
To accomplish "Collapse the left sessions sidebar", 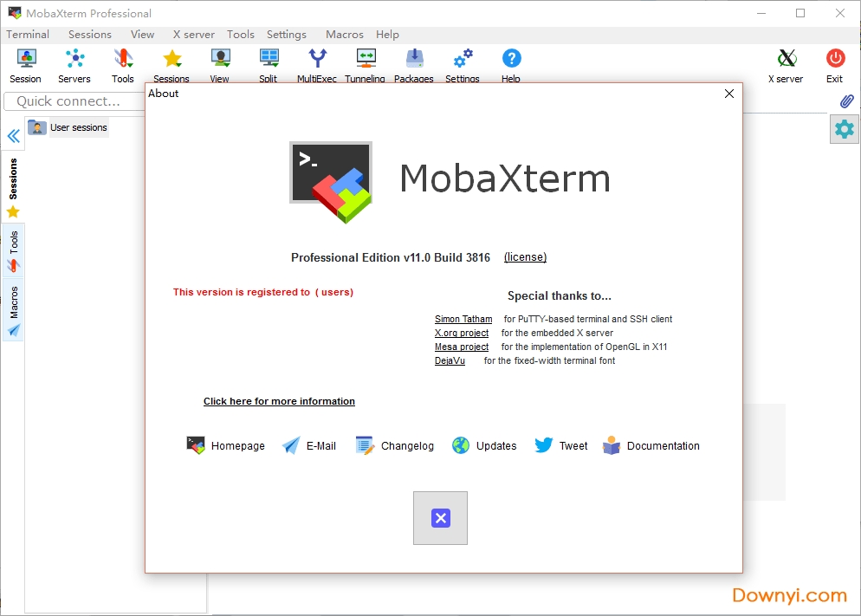I will 13,135.
